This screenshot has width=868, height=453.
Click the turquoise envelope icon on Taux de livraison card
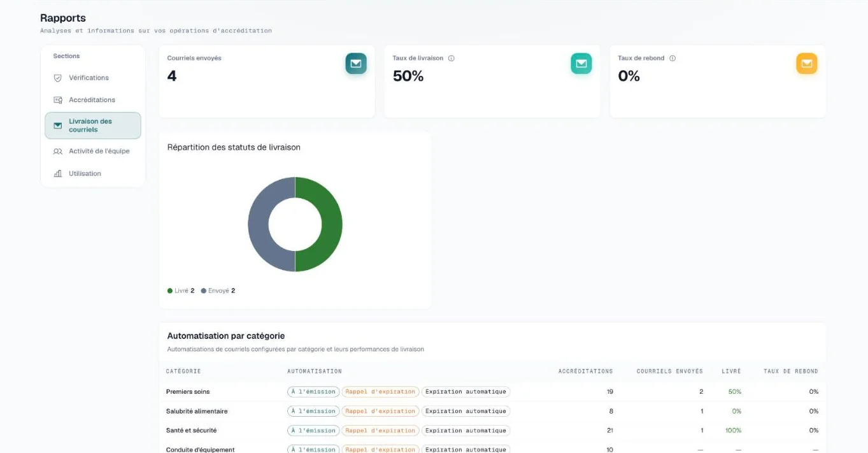(581, 64)
